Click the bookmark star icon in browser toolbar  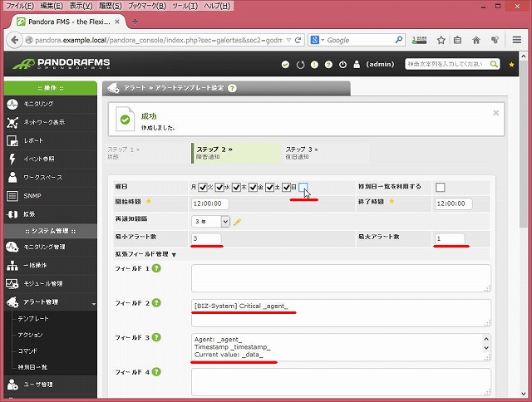441,41
